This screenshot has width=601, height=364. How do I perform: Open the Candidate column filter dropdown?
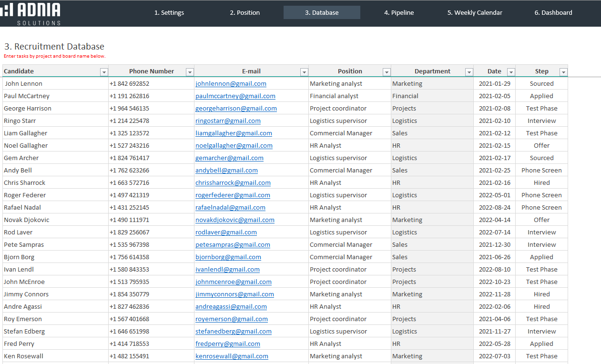104,72
